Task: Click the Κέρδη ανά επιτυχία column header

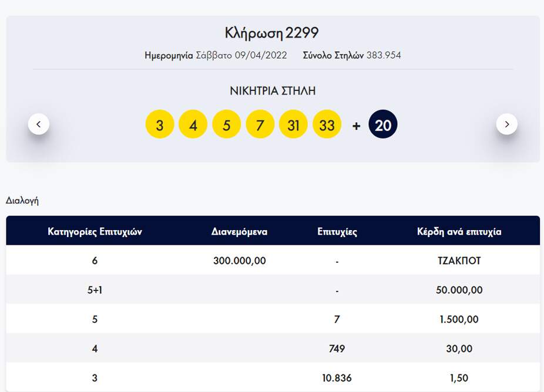Action: coord(459,232)
